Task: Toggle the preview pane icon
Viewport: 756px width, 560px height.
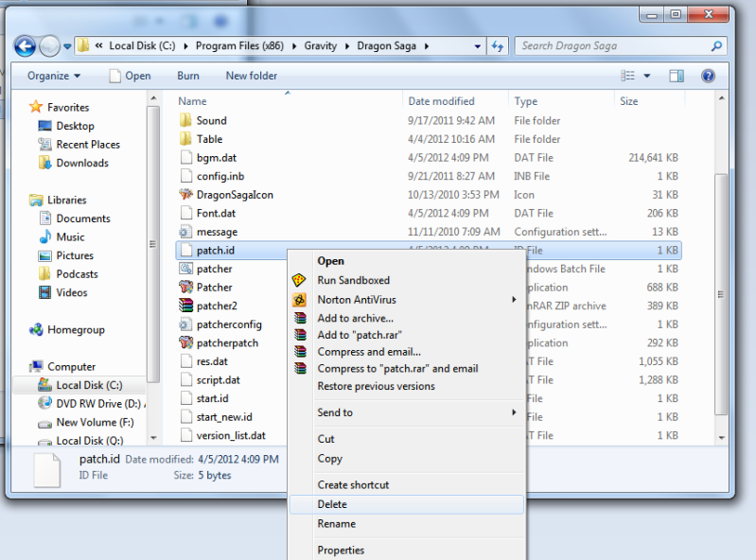Action: pyautogui.click(x=676, y=76)
